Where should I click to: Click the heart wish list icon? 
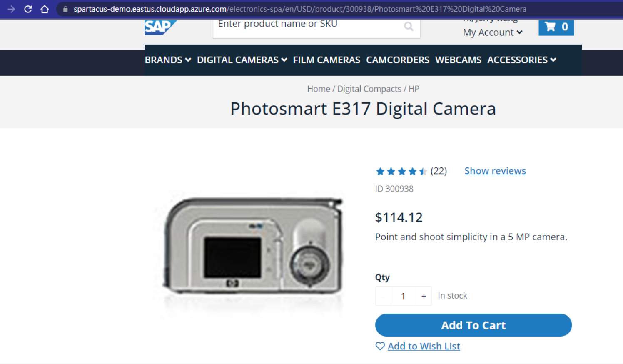pos(380,346)
